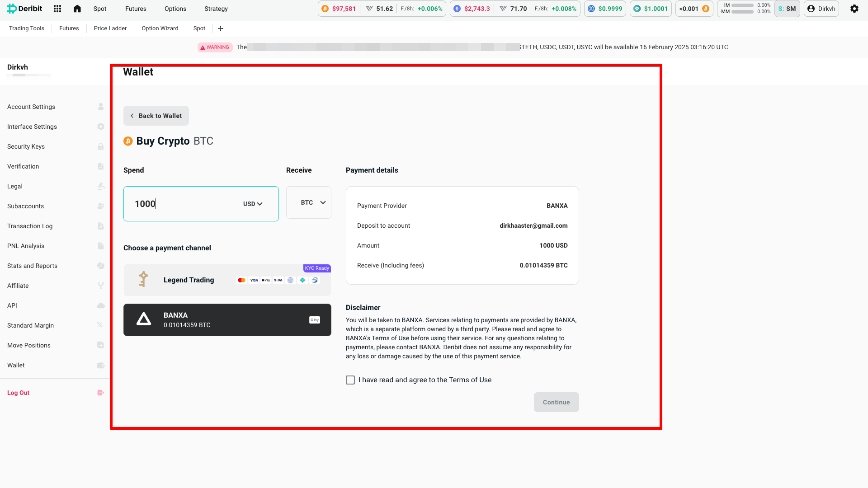The image size is (868, 488).
Task: Click the Stats and Reports chart icon
Action: (101, 266)
